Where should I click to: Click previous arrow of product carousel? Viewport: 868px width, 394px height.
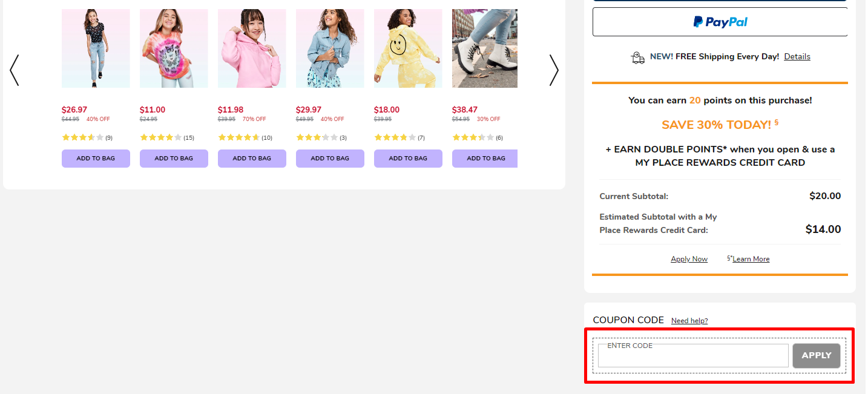(x=15, y=70)
